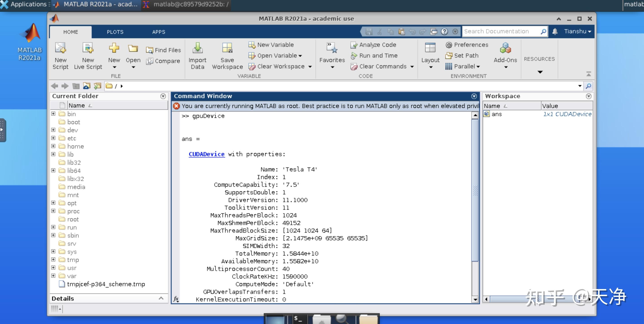Open the Add-Ons manager
Screen dimensions: 644x324
(x=505, y=54)
